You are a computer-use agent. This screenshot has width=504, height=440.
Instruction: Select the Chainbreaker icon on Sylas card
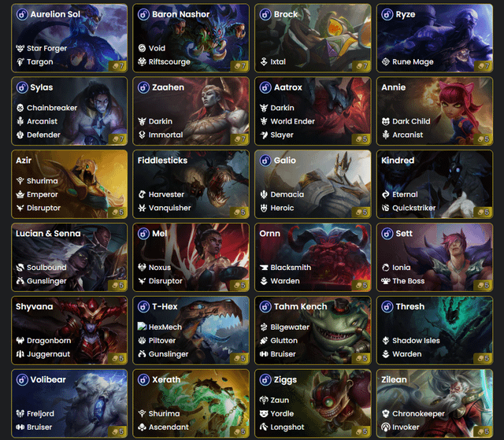(20, 108)
